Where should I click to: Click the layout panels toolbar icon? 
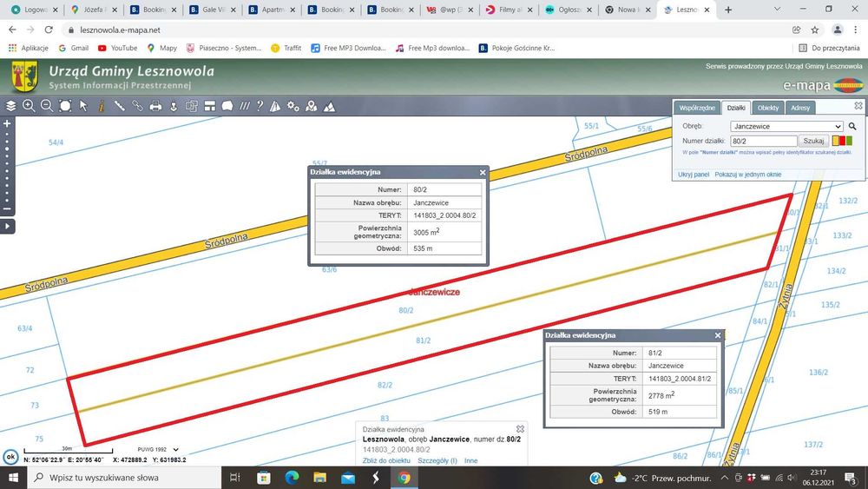click(210, 106)
